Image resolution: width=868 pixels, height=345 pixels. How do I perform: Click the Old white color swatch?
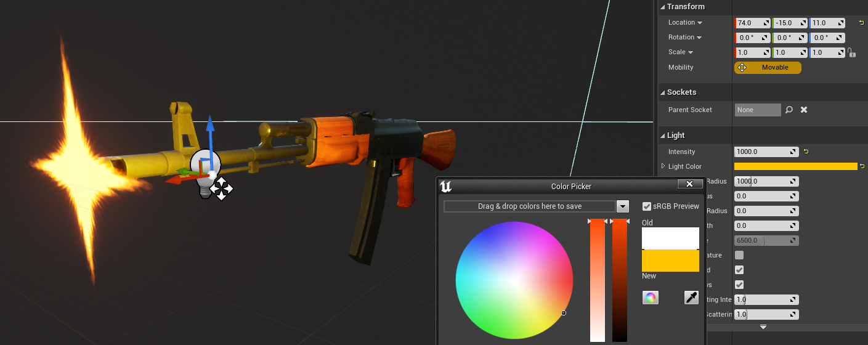click(670, 238)
